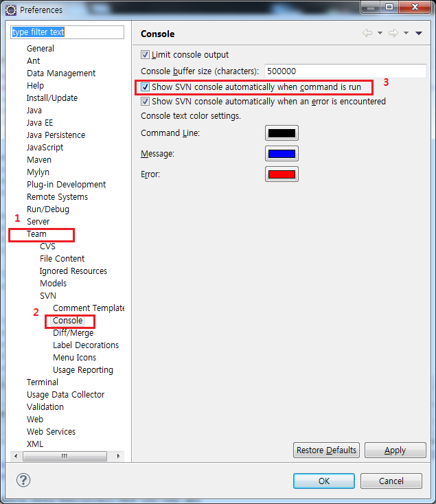Viewport: 436px width, 504px height.
Task: Click the tree horizontal scrollbar thumb
Action: click(65, 456)
